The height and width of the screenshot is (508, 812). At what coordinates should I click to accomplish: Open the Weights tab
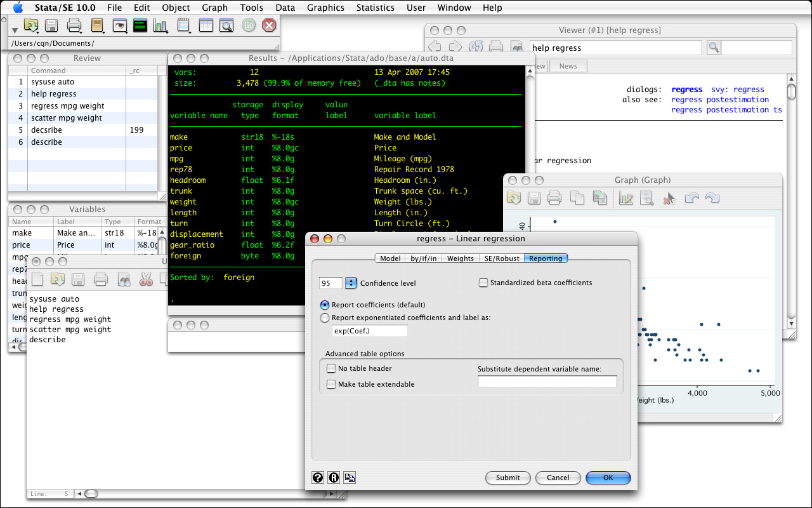click(460, 258)
